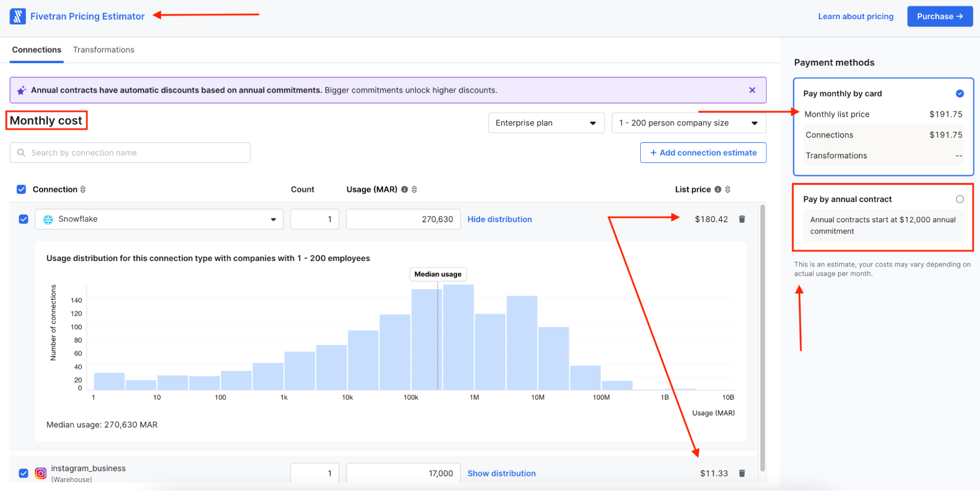
Task: Delete the Snowflake connection row
Action: pyautogui.click(x=742, y=219)
